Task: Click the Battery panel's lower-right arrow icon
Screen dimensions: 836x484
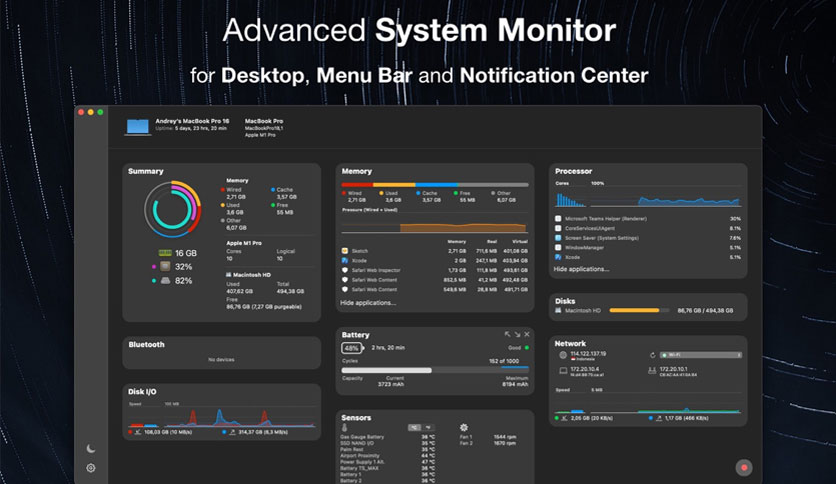Action: 517,334
